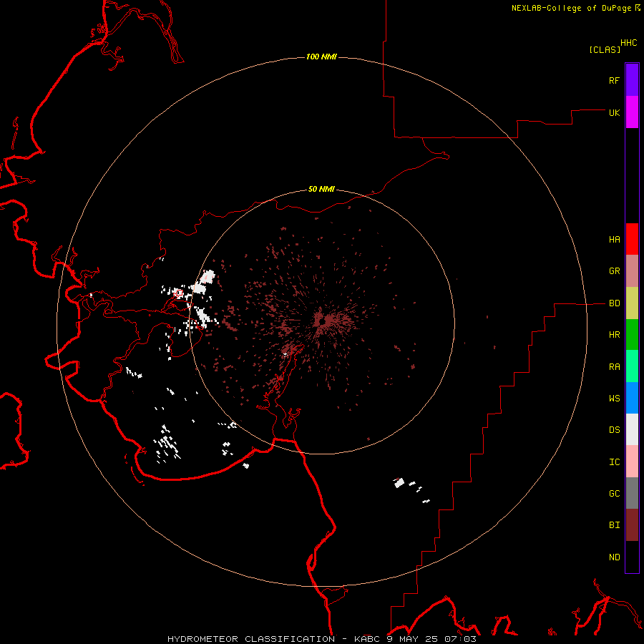644x644 pixels.
Task: Click the DS white legend swatch
Action: click(x=632, y=429)
